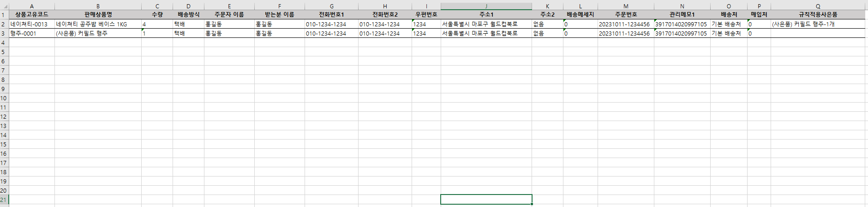This screenshot has height=207, width=868.
Task: Click the 배송메세지 header cell
Action: (581, 15)
